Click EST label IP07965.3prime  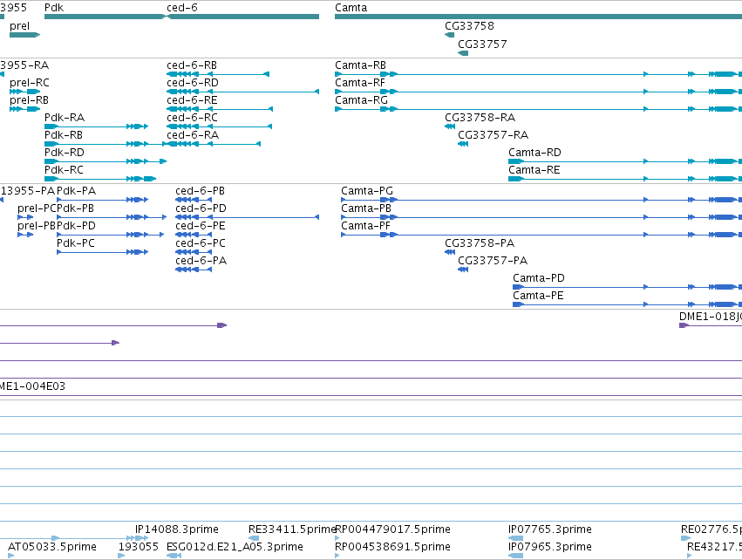550,547
